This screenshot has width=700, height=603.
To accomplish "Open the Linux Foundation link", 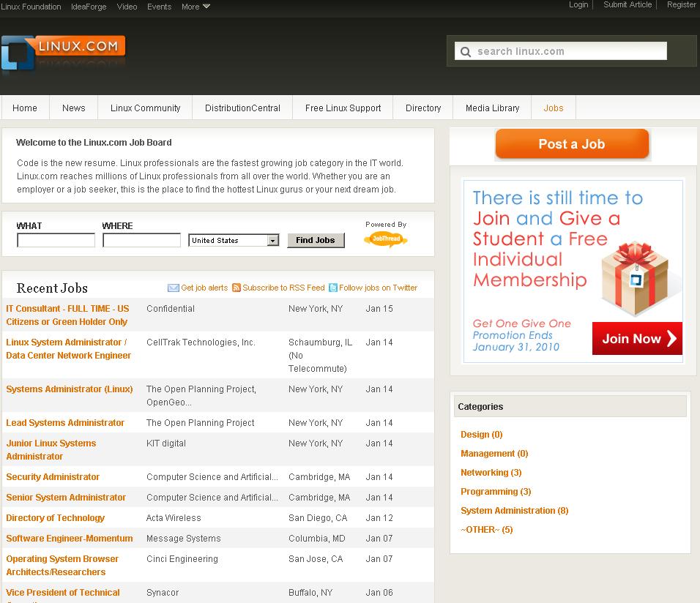I will 31,7.
